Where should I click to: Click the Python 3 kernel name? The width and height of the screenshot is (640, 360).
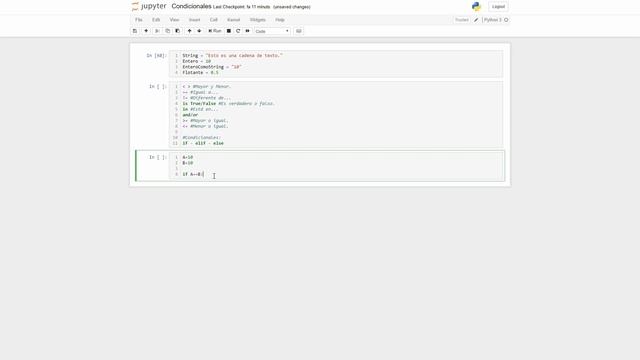[493, 20]
